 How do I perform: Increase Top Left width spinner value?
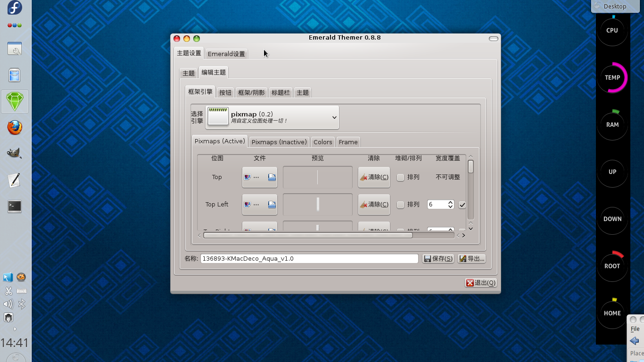point(451,202)
